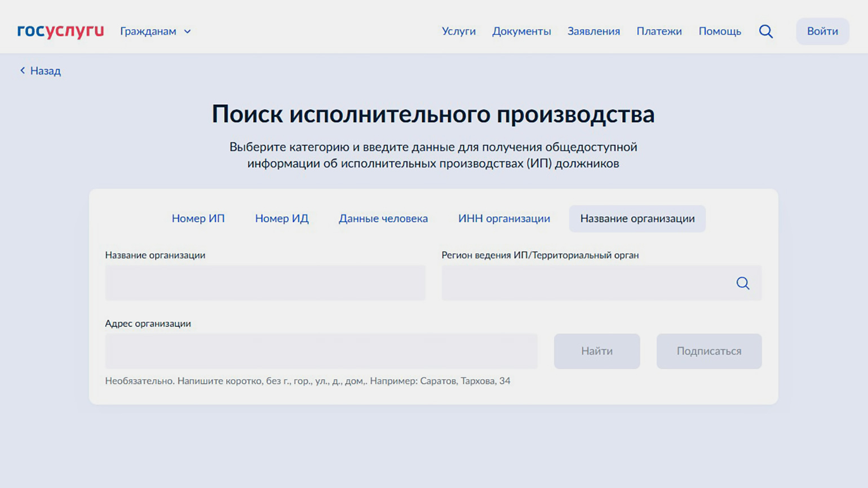Go back using the Назад link

coord(40,71)
